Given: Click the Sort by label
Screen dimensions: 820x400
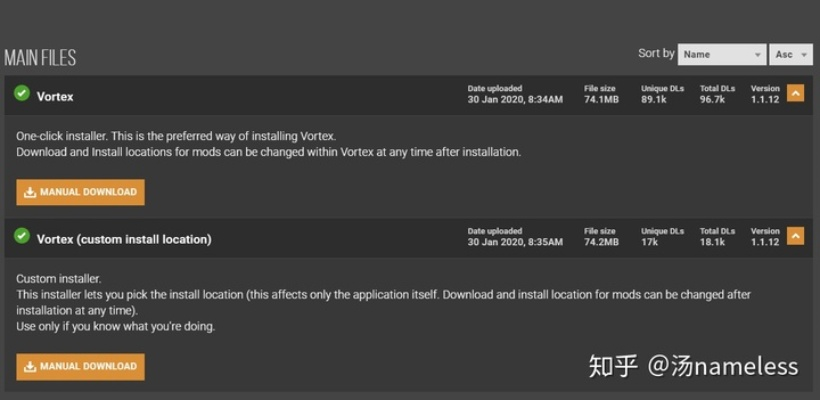Looking at the screenshot, I should click(655, 53).
